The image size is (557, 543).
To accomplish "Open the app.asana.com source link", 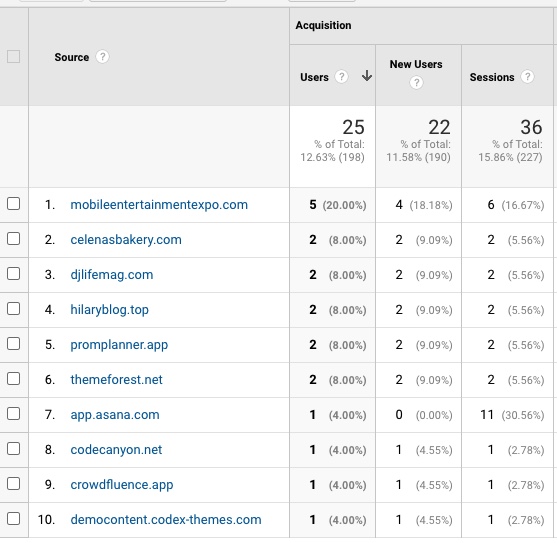I will (x=115, y=415).
